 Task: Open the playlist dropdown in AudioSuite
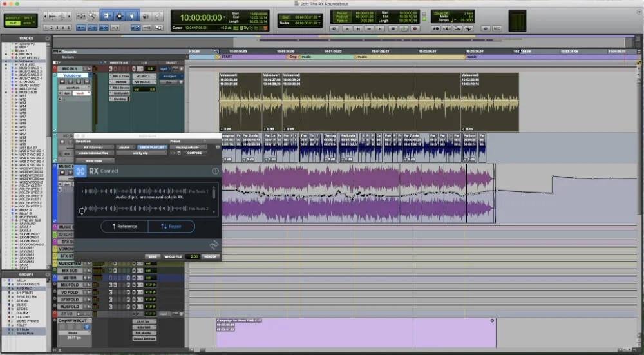126,147
